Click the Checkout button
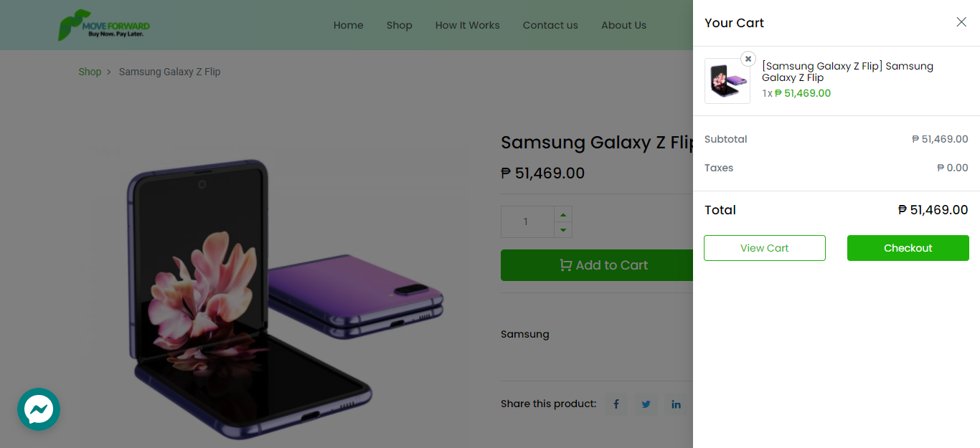 pyautogui.click(x=908, y=247)
